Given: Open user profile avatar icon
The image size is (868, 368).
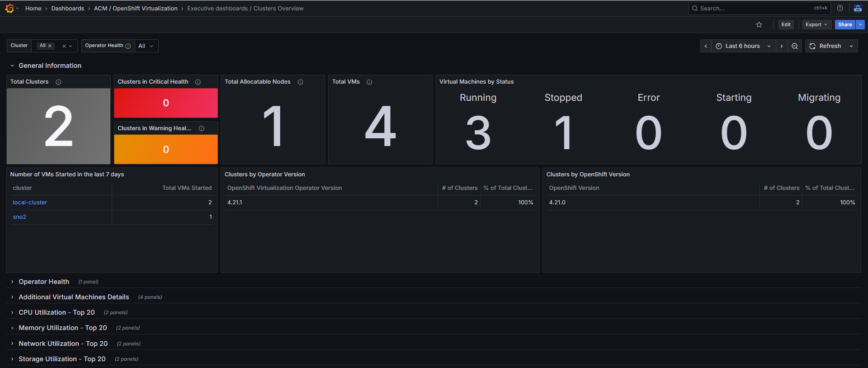Looking at the screenshot, I should (x=858, y=8).
